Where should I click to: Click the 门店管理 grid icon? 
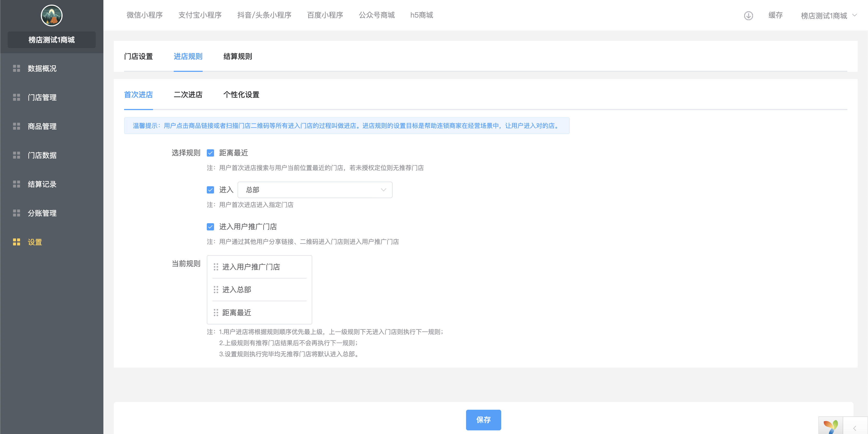(17, 97)
